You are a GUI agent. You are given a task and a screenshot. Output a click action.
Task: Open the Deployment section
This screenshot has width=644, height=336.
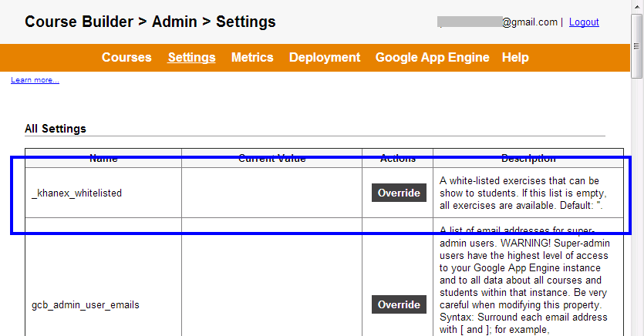click(325, 58)
